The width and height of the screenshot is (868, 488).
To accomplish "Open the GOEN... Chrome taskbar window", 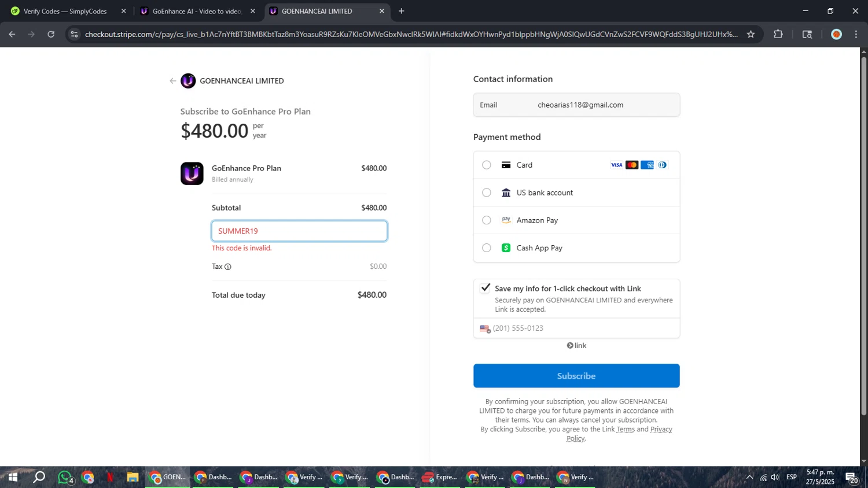I will coord(167,477).
